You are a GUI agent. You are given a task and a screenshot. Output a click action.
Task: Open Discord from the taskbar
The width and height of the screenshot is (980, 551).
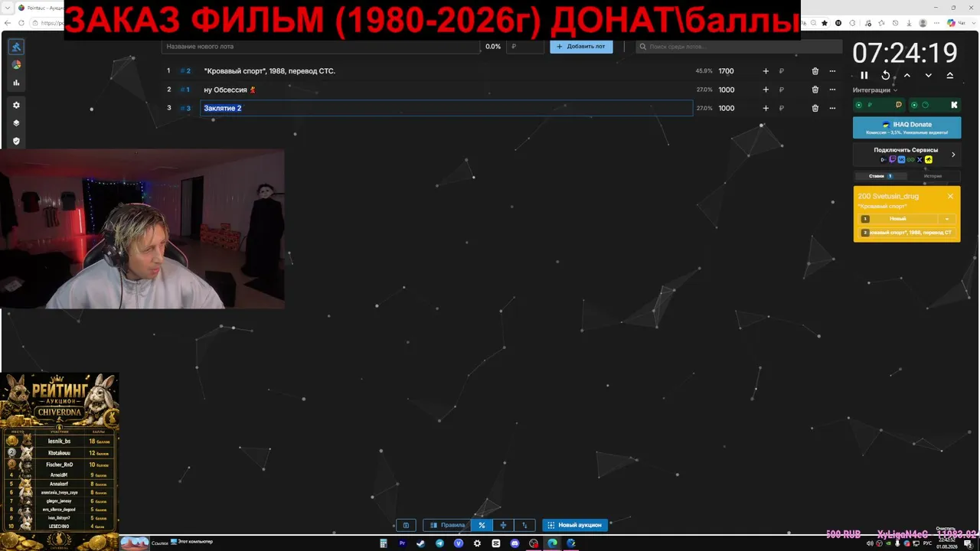515,543
